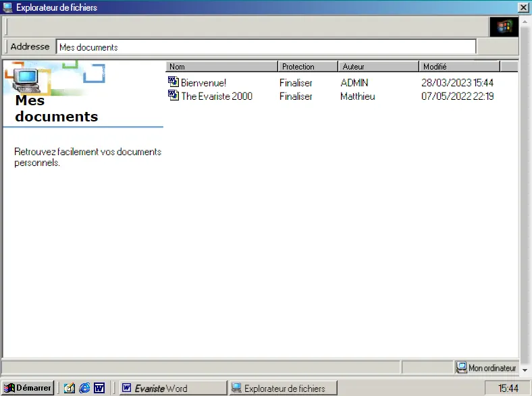Click the title bar computer icon
This screenshot has width=532, height=396.
tap(7, 7)
